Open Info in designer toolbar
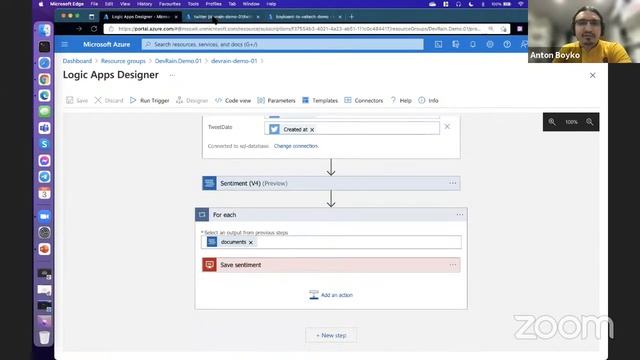Viewport: 640px width, 360px height. 428,100
